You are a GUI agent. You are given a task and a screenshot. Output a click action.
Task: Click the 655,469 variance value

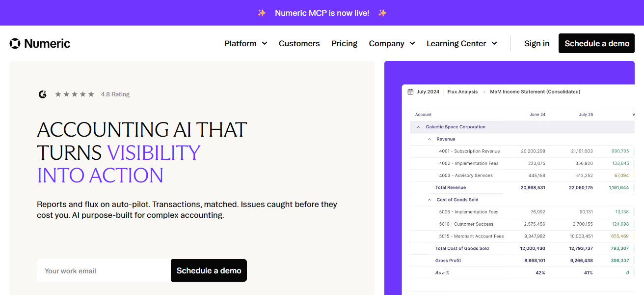tap(620, 236)
